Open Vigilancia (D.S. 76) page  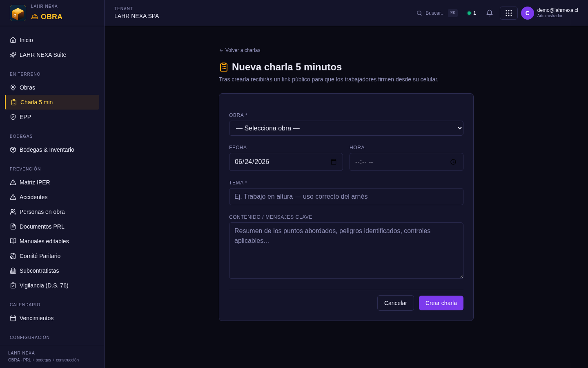pyautogui.click(x=52, y=285)
